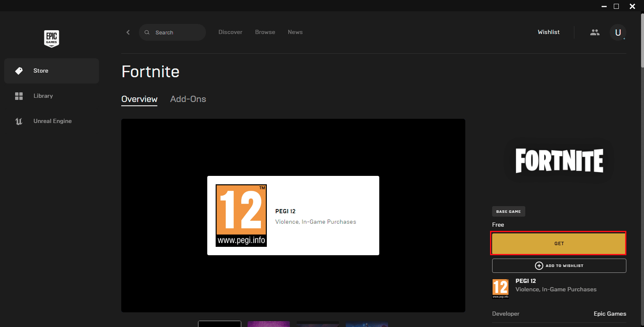Select the third dark media thumbnail
This screenshot has width=644, height=327.
click(318, 324)
